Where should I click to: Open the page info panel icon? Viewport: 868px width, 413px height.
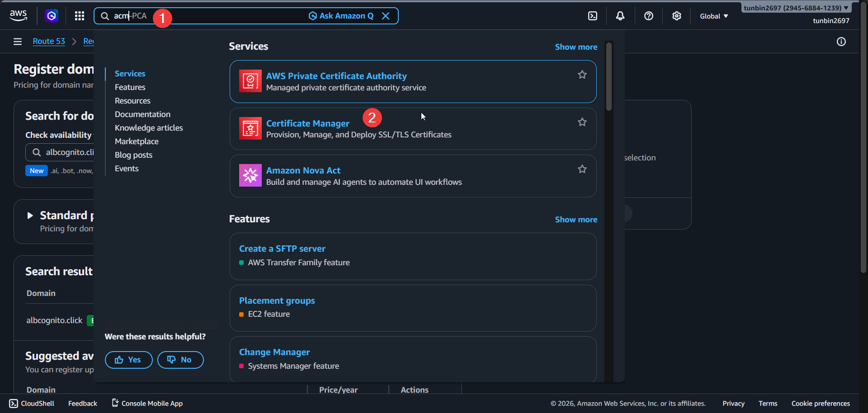click(x=841, y=42)
